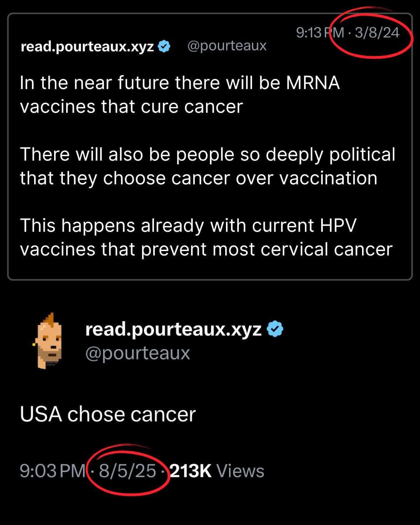Click the word "Views" in tweet footer
The width and height of the screenshot is (420, 525).
pyautogui.click(x=240, y=471)
